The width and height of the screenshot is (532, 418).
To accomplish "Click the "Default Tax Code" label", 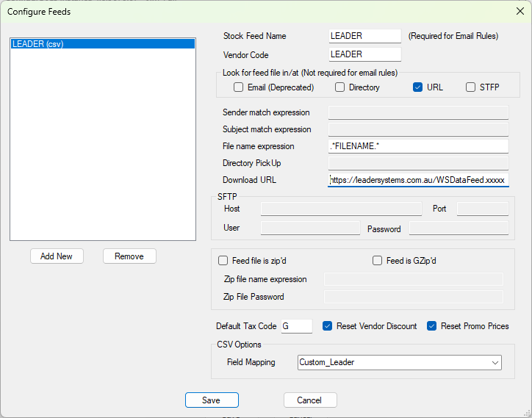I will [246, 326].
